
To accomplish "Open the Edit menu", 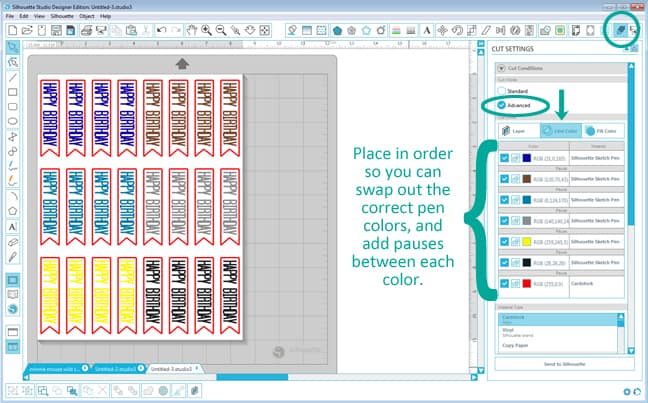I will point(24,16).
